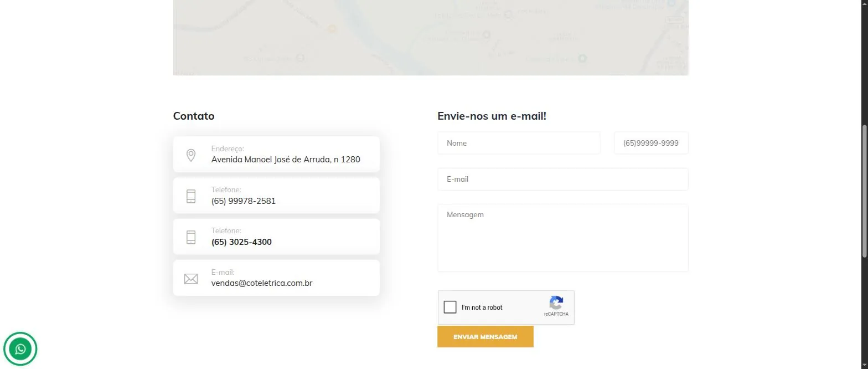This screenshot has width=868, height=369.
Task: Check the "I'm not a robot" checkbox
Action: [x=450, y=307]
